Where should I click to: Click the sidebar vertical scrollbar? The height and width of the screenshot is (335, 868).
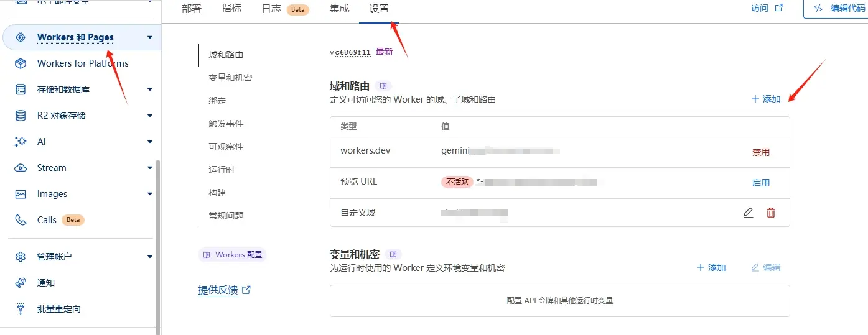(x=158, y=247)
